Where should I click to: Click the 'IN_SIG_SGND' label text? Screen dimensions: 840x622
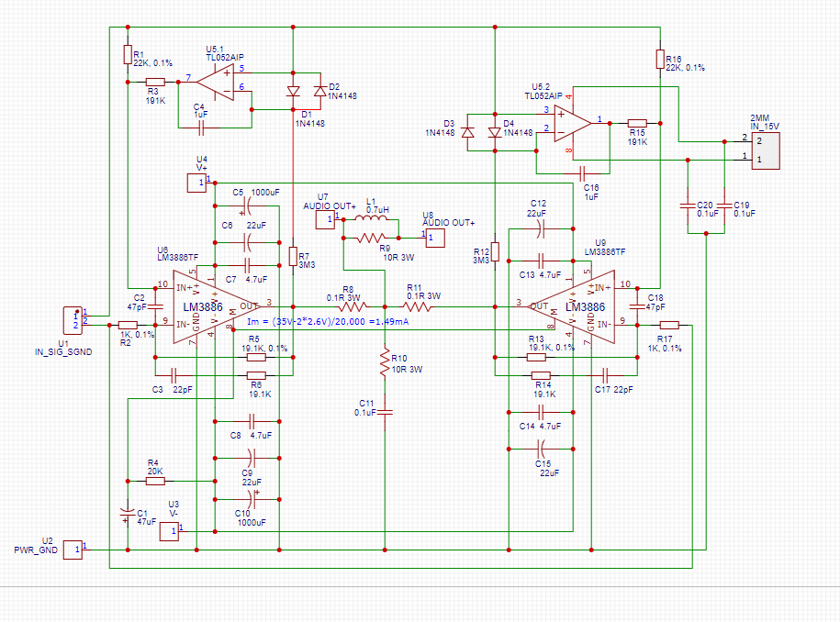63,351
